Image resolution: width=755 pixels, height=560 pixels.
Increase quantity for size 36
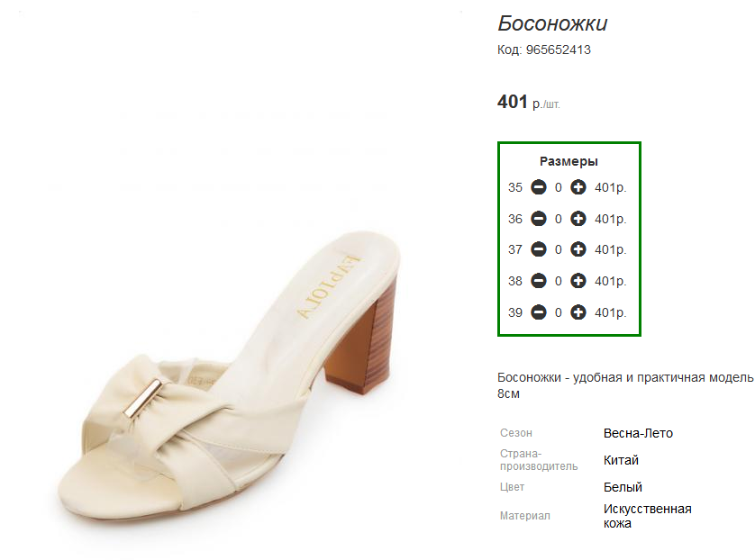coord(578,219)
